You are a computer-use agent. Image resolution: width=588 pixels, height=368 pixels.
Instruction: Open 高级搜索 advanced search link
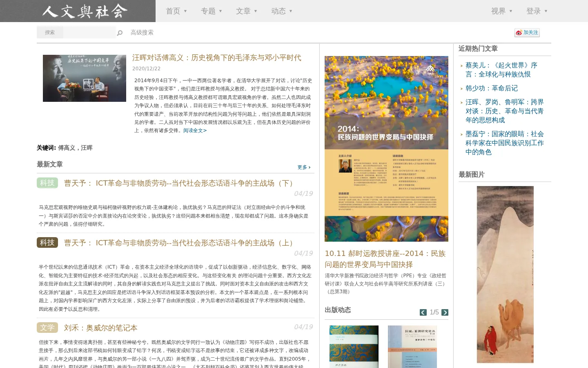click(x=142, y=33)
